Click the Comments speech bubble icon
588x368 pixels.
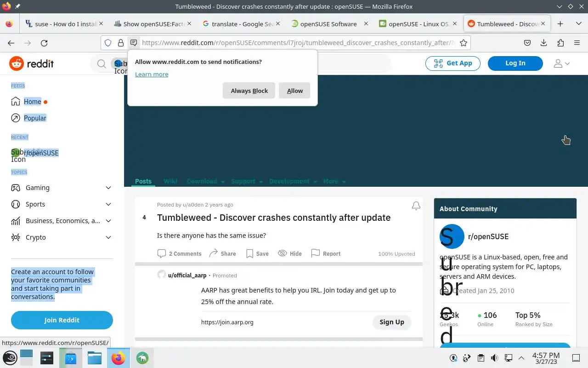162,253
